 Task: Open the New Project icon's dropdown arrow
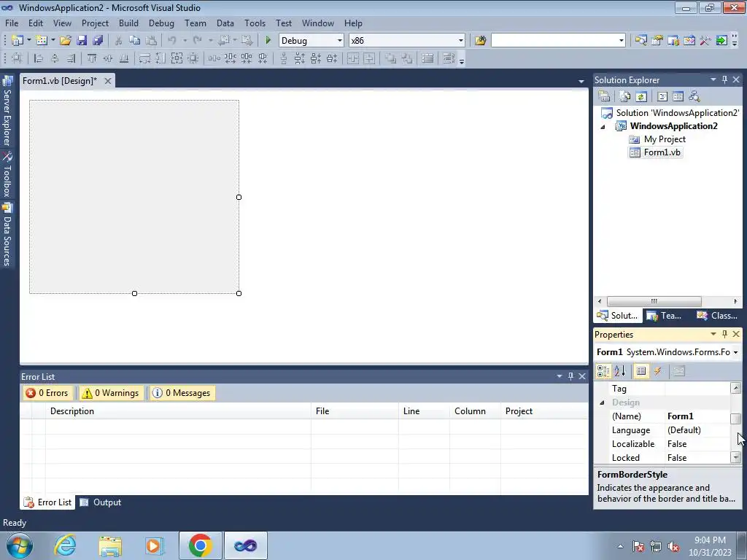[x=28, y=41]
